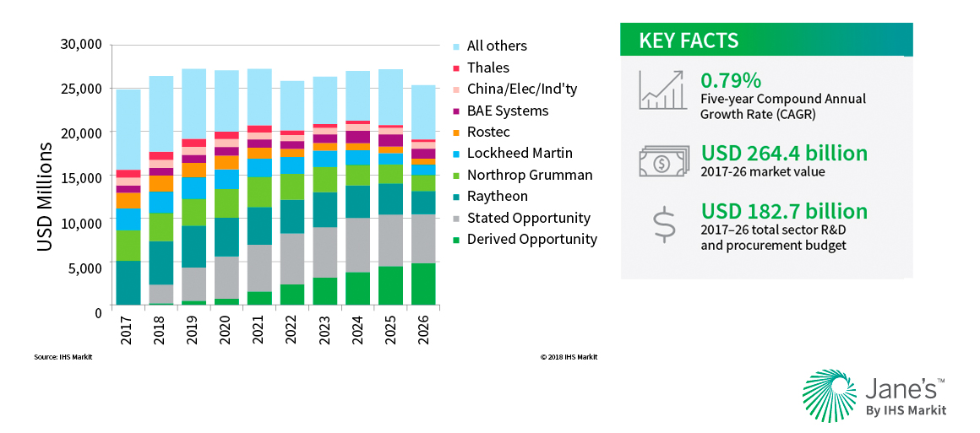Click the 0.79% CAGR figure
This screenshot has width=980, height=433.
click(x=731, y=80)
